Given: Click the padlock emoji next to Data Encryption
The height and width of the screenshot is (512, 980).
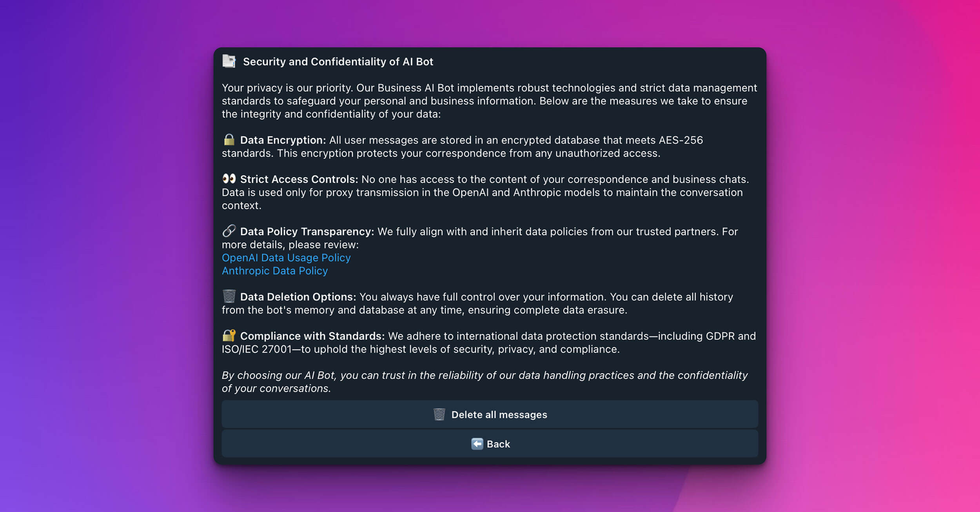Looking at the screenshot, I should tap(229, 140).
